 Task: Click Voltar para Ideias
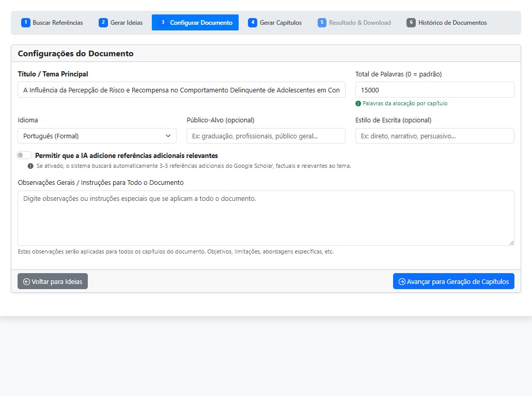click(x=52, y=281)
